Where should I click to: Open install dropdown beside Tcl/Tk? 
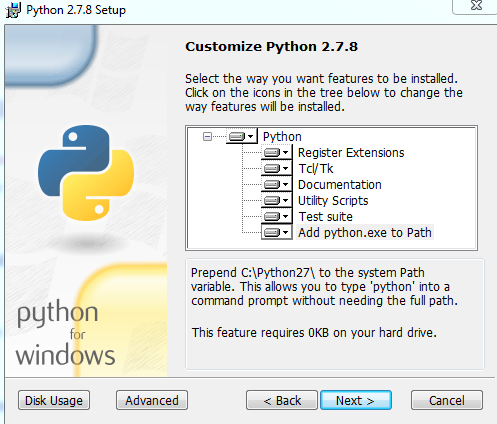point(276,168)
